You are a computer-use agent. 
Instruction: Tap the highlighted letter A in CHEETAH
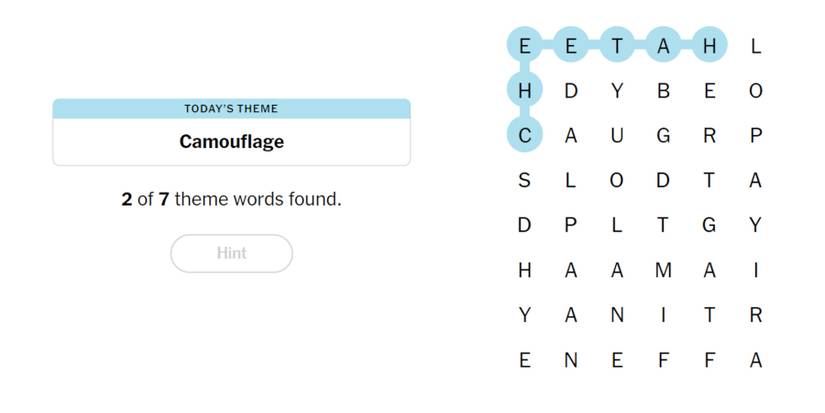[663, 46]
